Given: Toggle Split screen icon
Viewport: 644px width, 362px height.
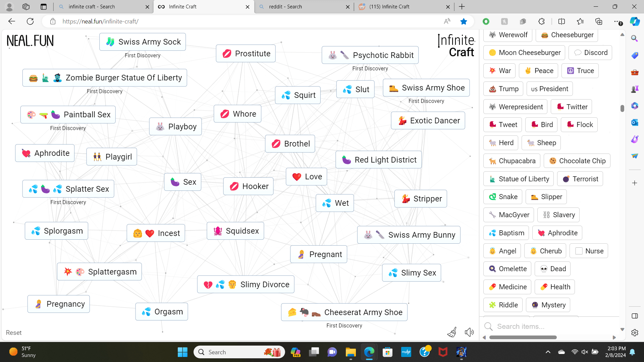Looking at the screenshot, I should pos(561,21).
